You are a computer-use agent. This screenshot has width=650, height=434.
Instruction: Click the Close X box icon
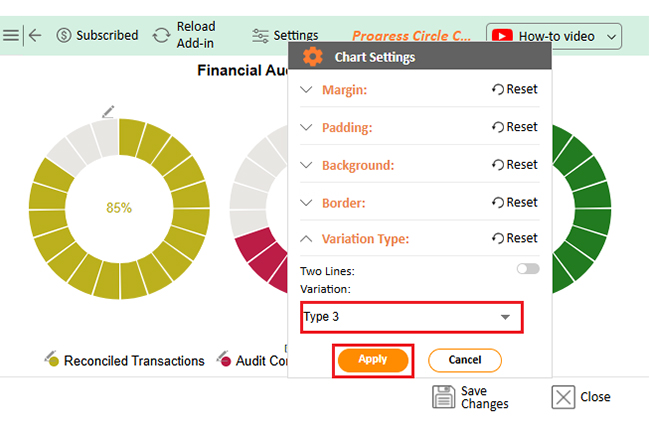tap(564, 397)
